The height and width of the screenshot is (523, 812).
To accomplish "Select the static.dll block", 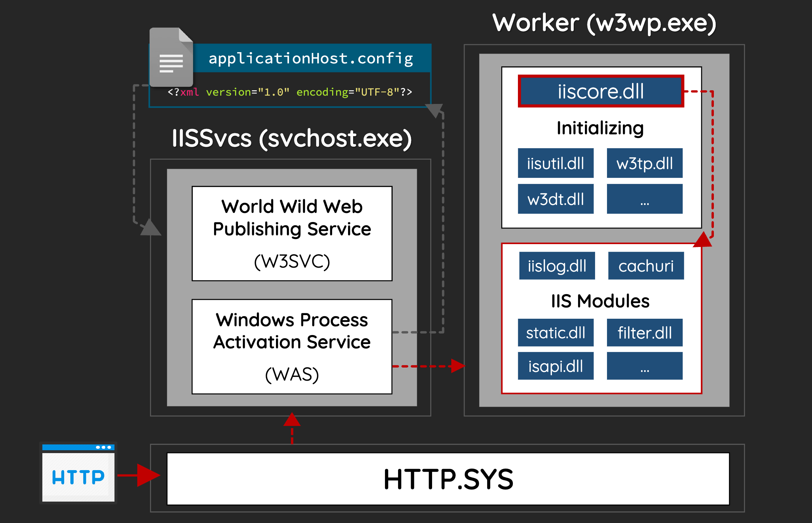I will click(x=556, y=332).
